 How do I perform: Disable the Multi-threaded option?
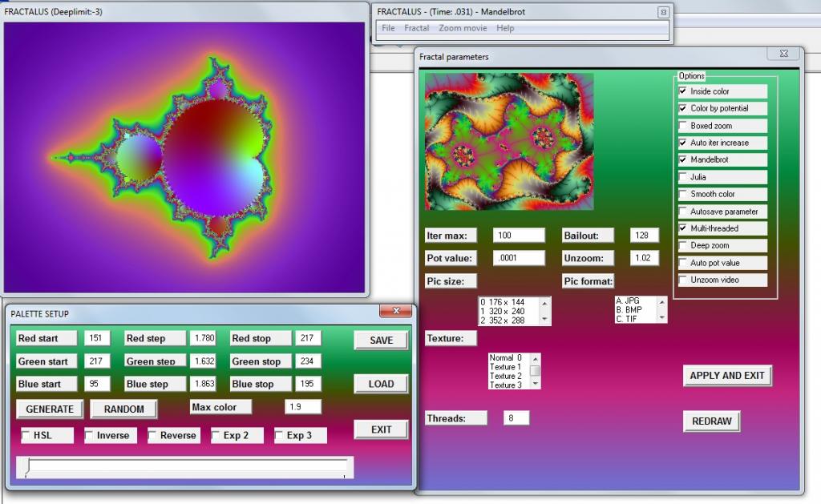pos(683,228)
